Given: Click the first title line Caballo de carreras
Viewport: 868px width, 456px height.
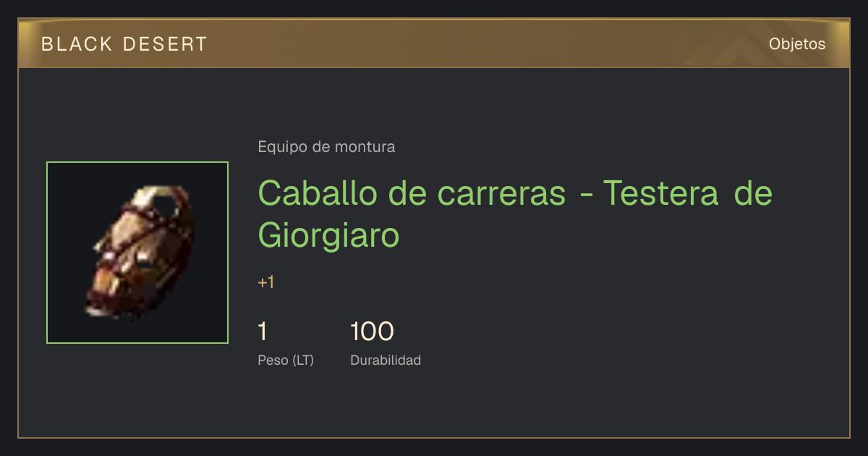Looking at the screenshot, I should coord(412,193).
